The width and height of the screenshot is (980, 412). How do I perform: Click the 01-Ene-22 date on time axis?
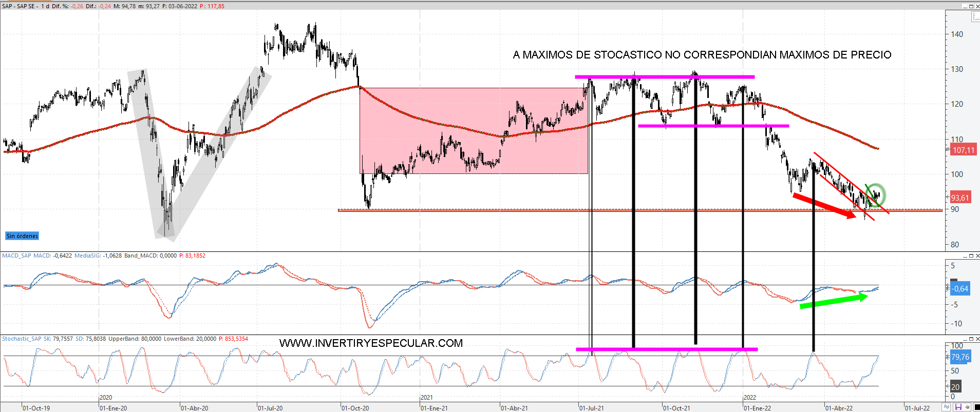758,408
